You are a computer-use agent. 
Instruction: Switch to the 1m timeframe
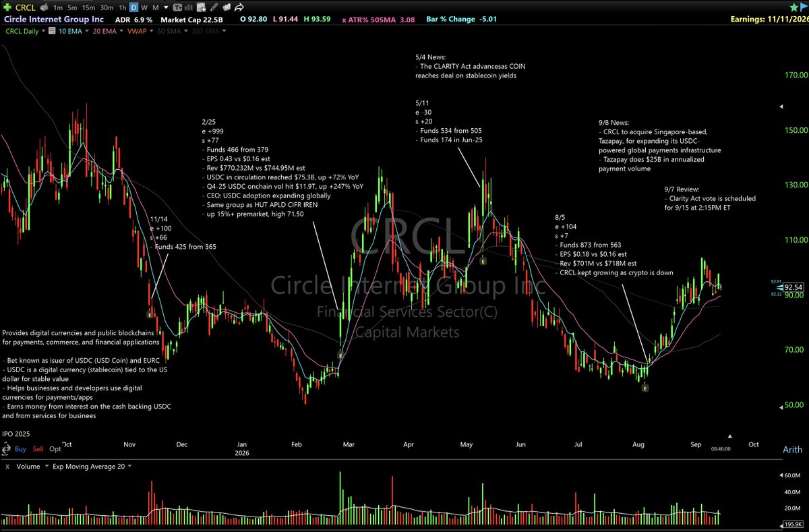58,7
